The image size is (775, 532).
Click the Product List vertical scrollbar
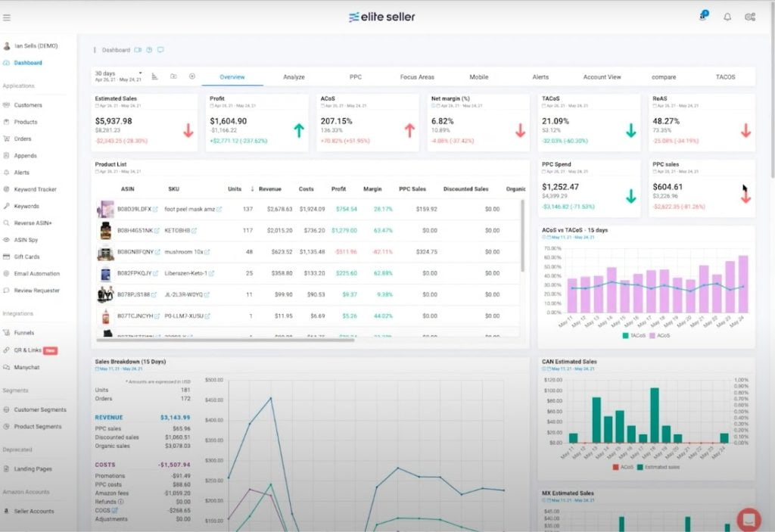coord(522,235)
